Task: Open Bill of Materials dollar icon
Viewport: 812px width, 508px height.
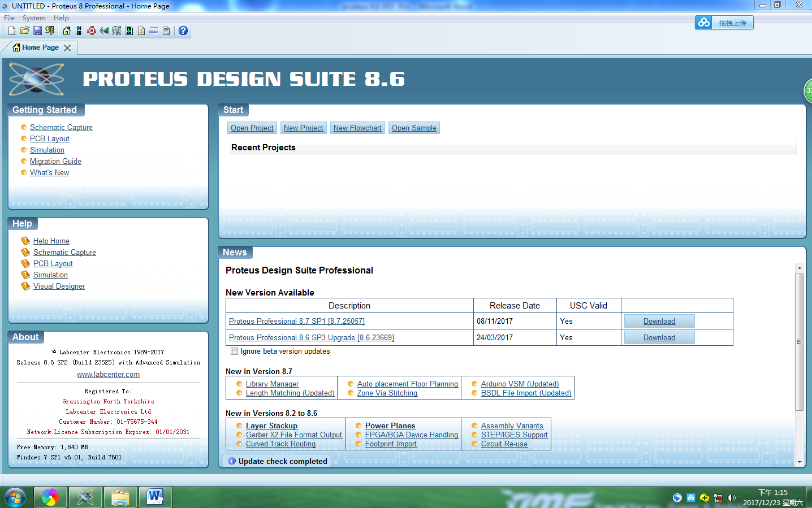Action: (x=141, y=31)
